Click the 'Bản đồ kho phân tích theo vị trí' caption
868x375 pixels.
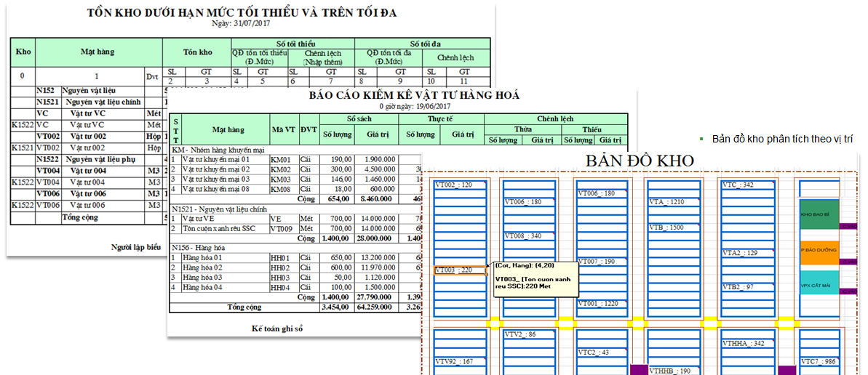782,139
